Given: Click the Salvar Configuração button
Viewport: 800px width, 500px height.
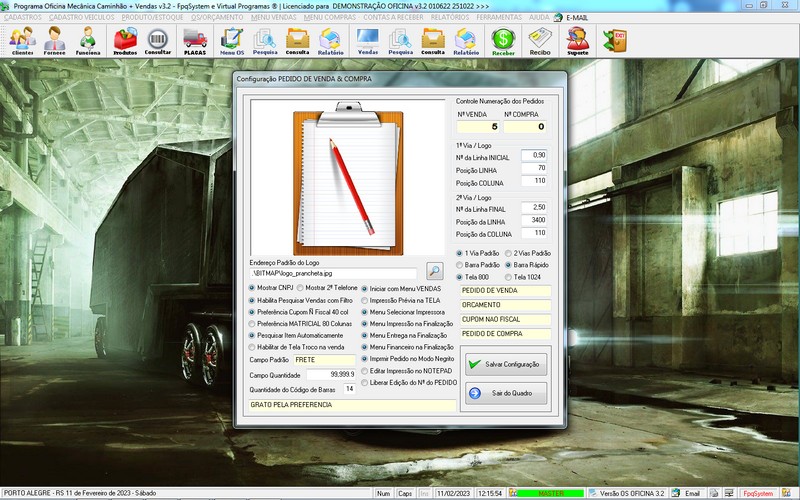Looking at the screenshot, I should [505, 365].
